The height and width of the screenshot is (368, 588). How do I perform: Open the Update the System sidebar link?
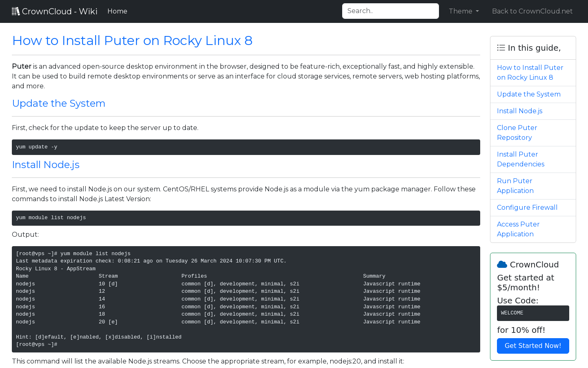[x=528, y=94]
